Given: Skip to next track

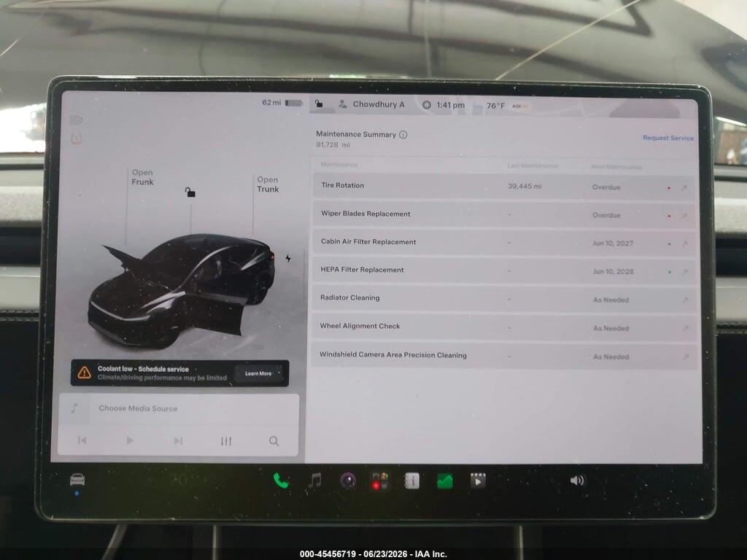Looking at the screenshot, I should [178, 441].
